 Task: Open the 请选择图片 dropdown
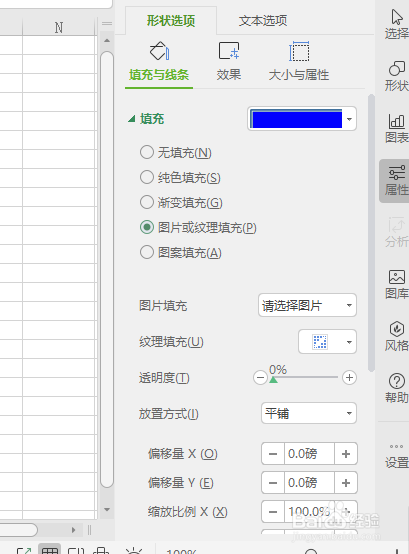(307, 305)
